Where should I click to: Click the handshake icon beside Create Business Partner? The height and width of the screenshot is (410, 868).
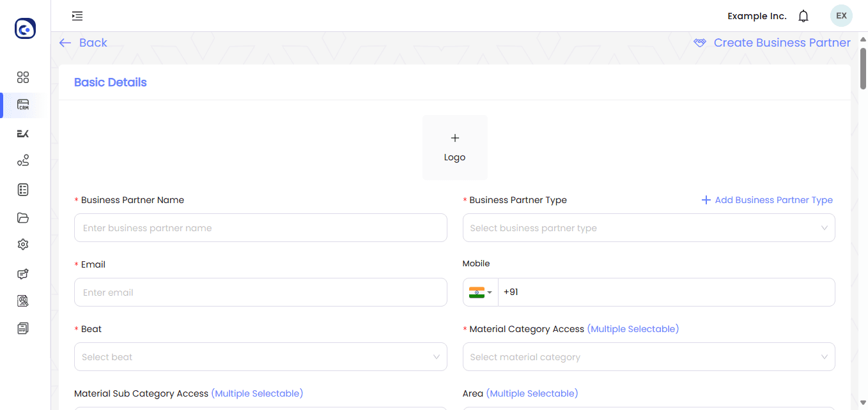700,43
